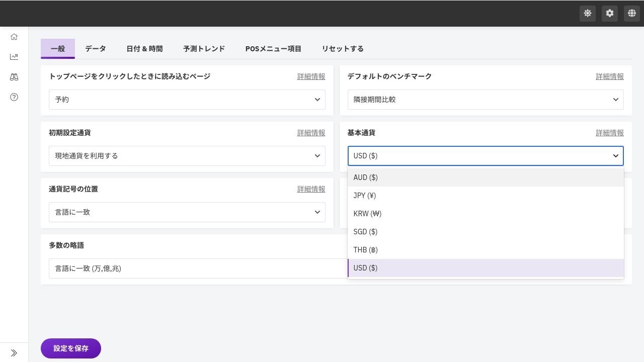
Task: Expand the sidebar with double chevron
Action: click(14, 353)
